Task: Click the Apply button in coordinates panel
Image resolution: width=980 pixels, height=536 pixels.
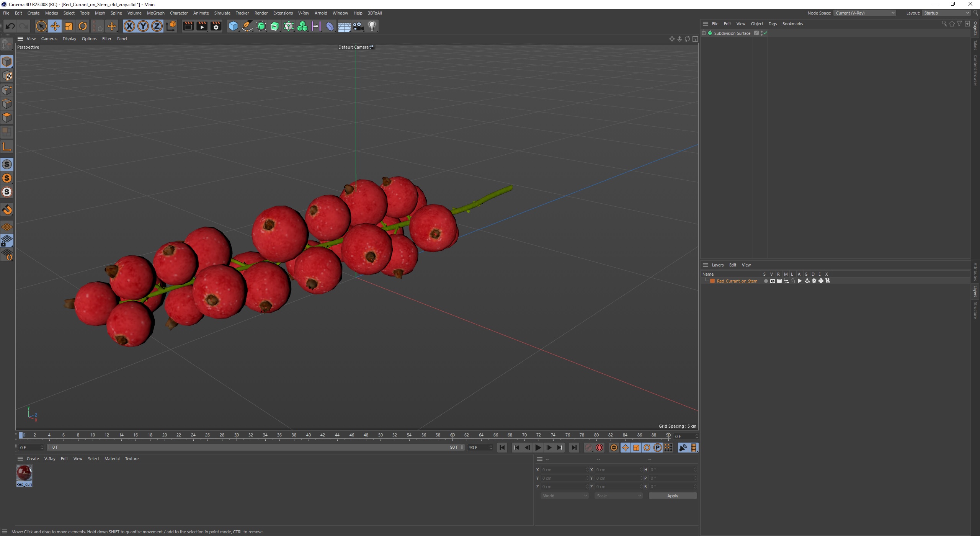Action: 672,495
